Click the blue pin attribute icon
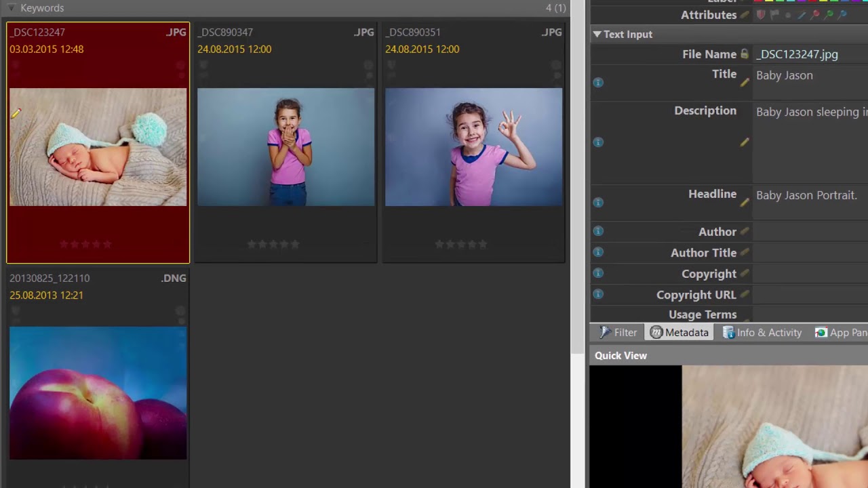This screenshot has height=488, width=868. pyautogui.click(x=842, y=15)
